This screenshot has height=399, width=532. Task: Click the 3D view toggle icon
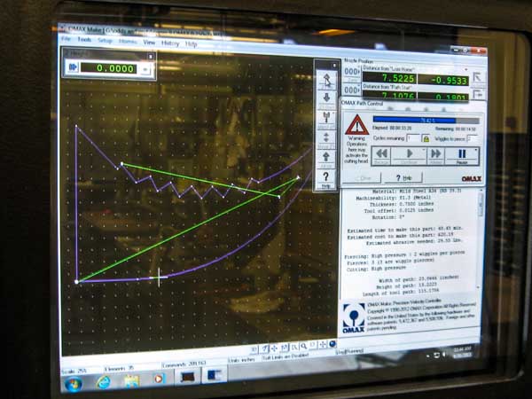(x=254, y=348)
